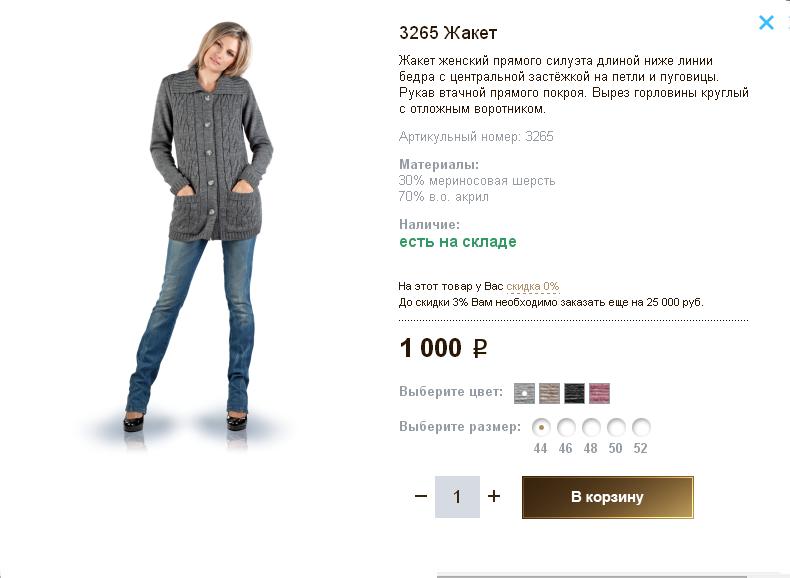Choose size 46 radio button
This screenshot has width=790, height=578.
pos(566,426)
